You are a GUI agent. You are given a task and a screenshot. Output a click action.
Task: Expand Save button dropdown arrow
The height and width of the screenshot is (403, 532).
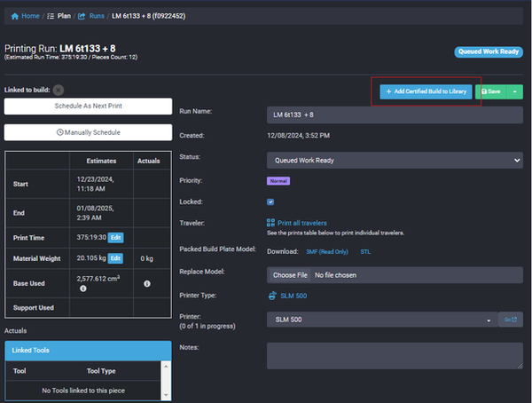[x=514, y=91]
